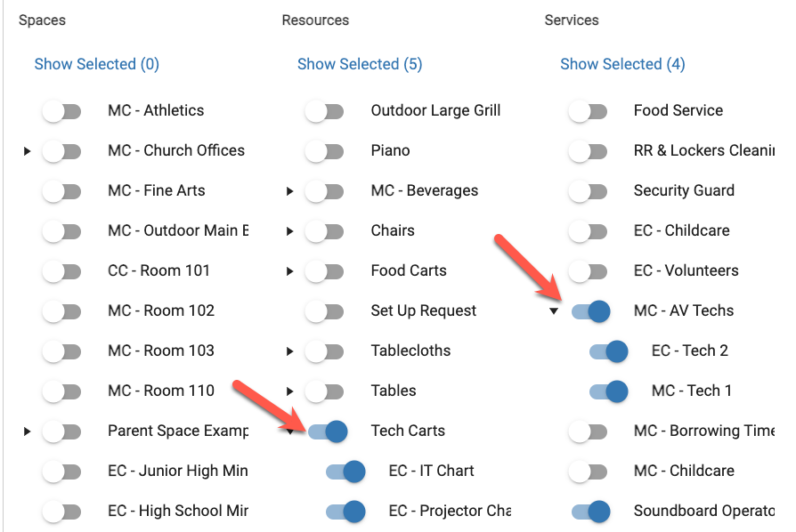
Task: Switch on the Food Service toggle
Action: pyautogui.click(x=587, y=111)
